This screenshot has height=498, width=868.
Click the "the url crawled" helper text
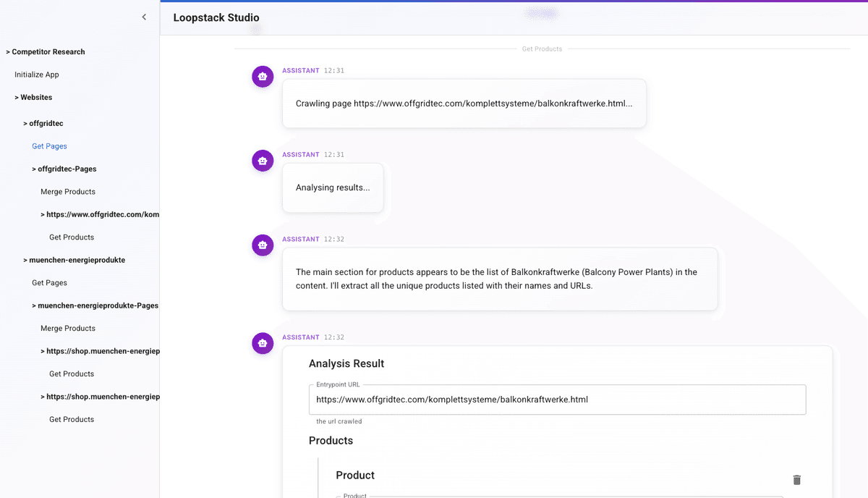pos(339,421)
